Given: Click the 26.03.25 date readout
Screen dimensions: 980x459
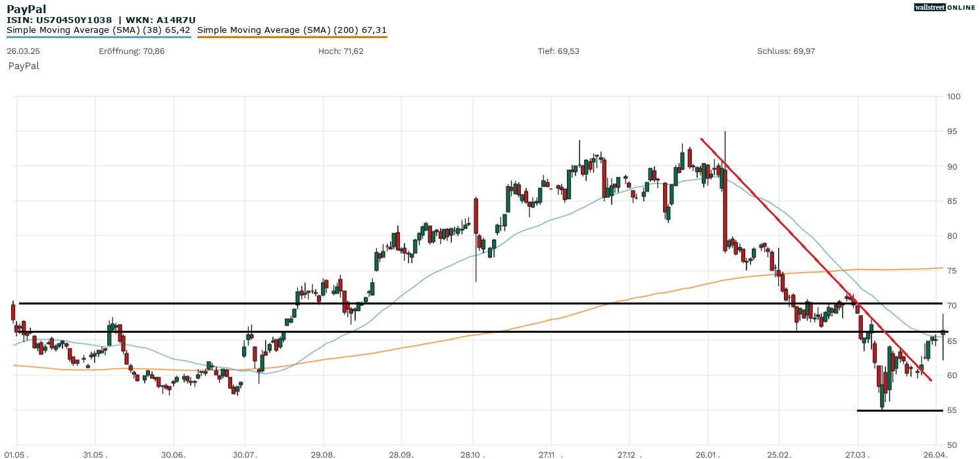Looking at the screenshot, I should (x=21, y=51).
